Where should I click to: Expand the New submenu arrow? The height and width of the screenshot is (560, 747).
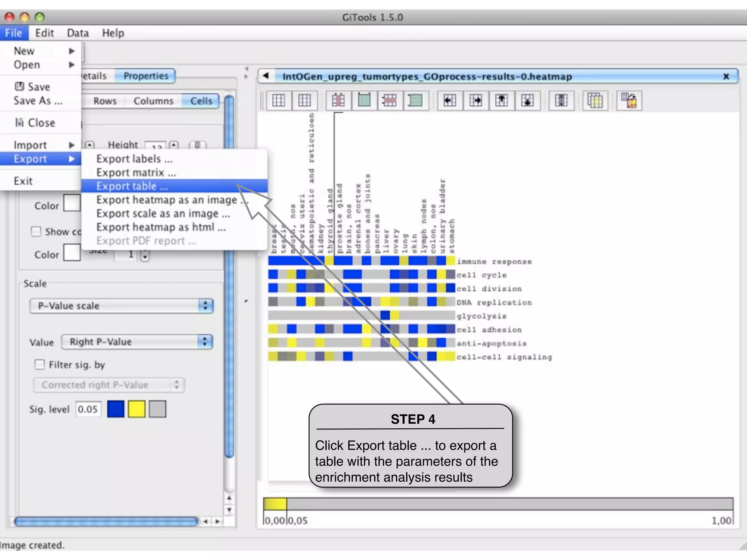[x=72, y=51]
